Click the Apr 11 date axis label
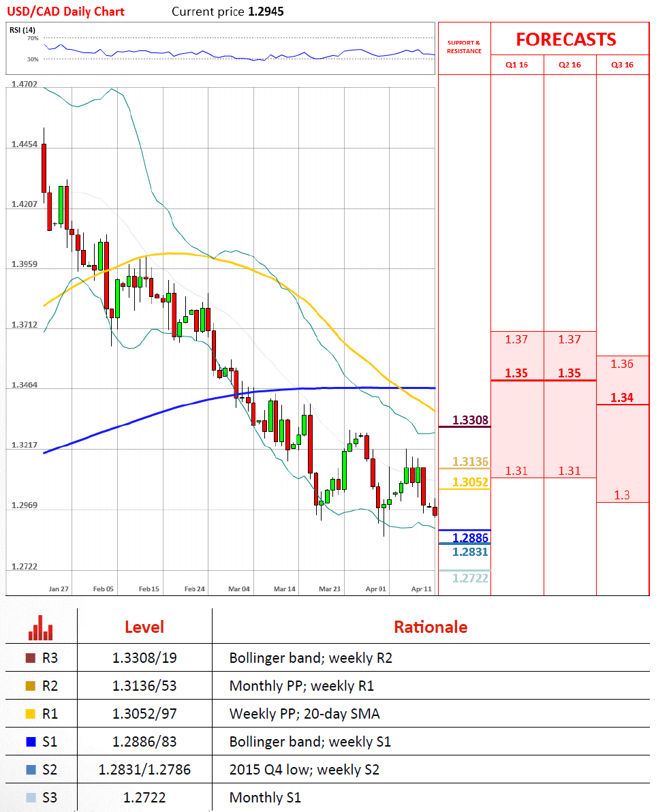 (421, 589)
